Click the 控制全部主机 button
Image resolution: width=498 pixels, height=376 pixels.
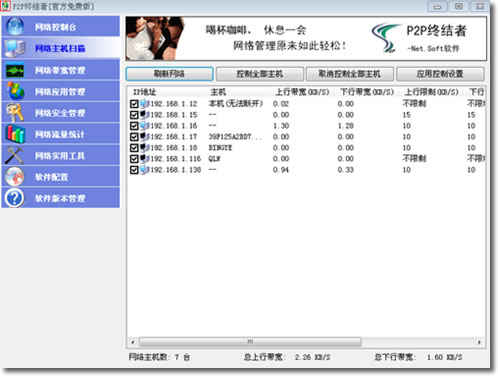(x=260, y=74)
